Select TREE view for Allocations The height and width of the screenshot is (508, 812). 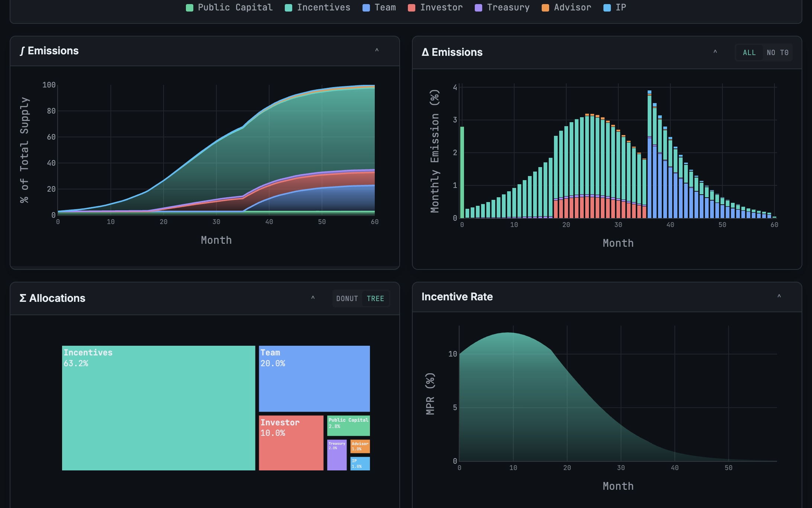click(376, 298)
